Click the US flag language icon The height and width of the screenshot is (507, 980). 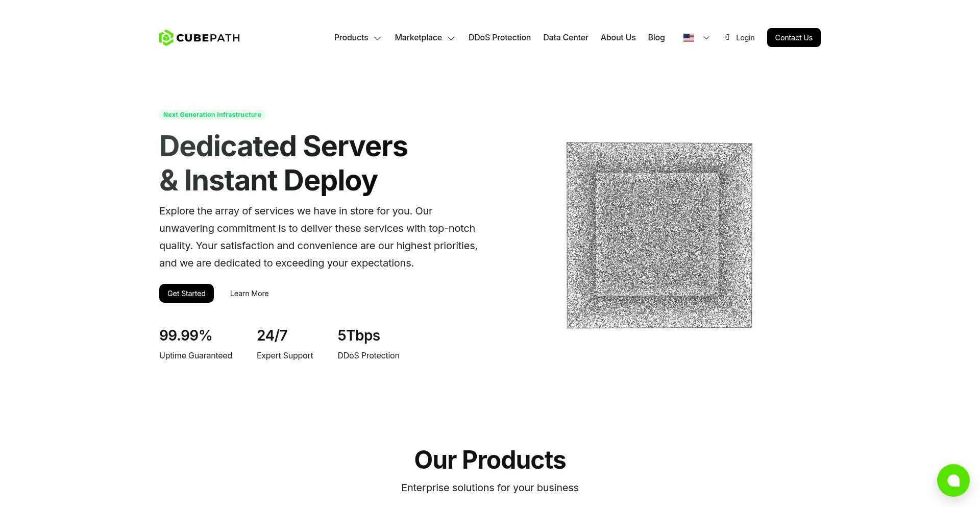click(x=689, y=38)
